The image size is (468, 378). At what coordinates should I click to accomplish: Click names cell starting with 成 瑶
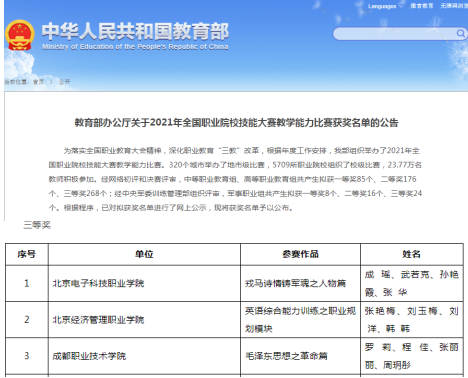(412, 283)
